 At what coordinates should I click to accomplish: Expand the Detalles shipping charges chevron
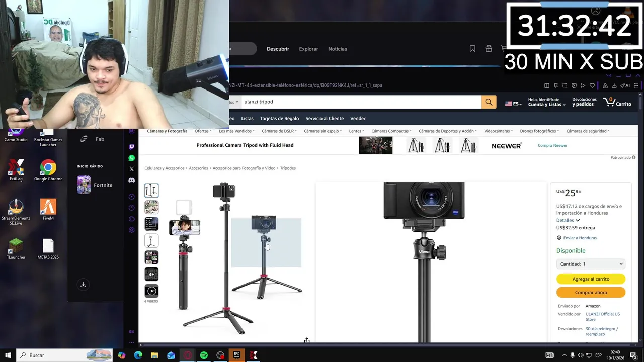coord(577,220)
